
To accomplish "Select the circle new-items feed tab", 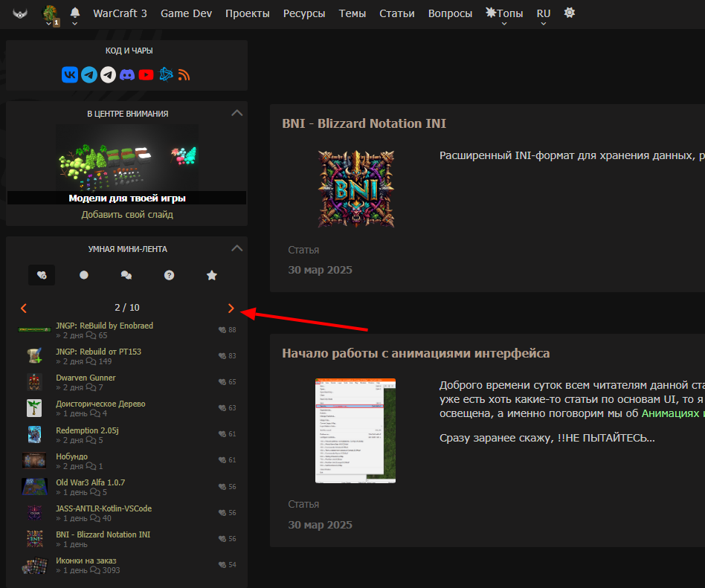I will point(84,275).
